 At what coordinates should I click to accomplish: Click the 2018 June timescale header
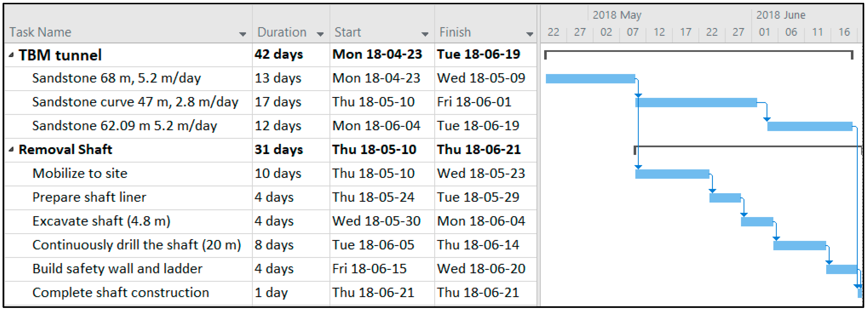click(780, 15)
